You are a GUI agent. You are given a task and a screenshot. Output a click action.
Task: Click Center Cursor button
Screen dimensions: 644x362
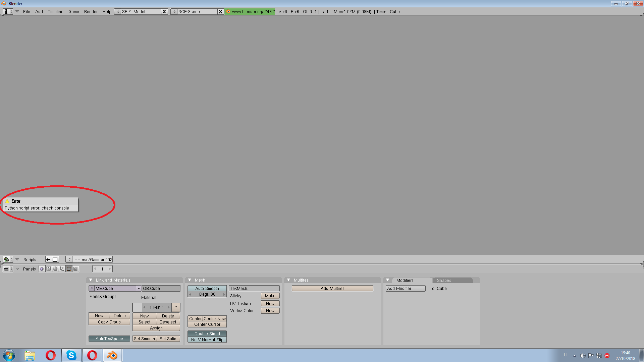click(x=207, y=324)
